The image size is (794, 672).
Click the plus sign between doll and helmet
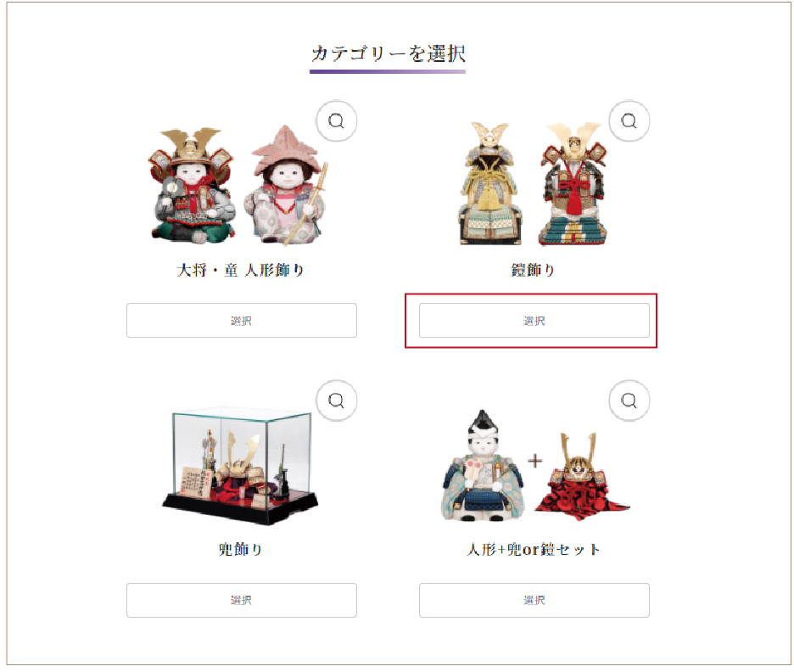pyautogui.click(x=534, y=461)
